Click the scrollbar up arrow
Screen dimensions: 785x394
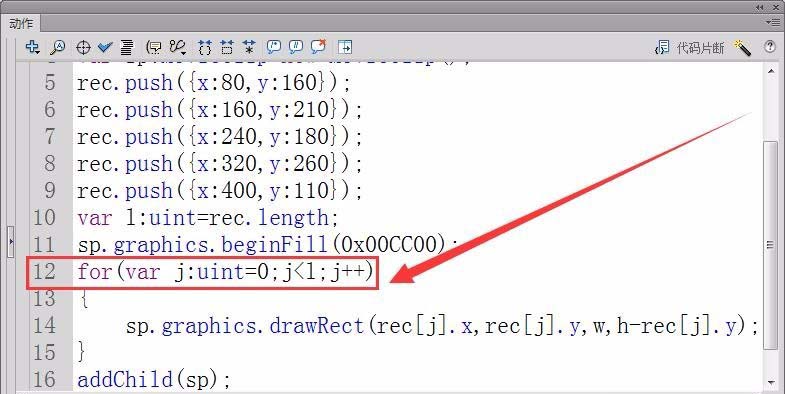click(x=771, y=72)
